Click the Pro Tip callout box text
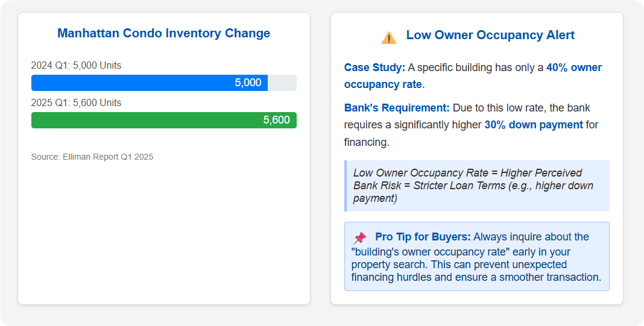Screen dimensions: 644x326 [476, 265]
